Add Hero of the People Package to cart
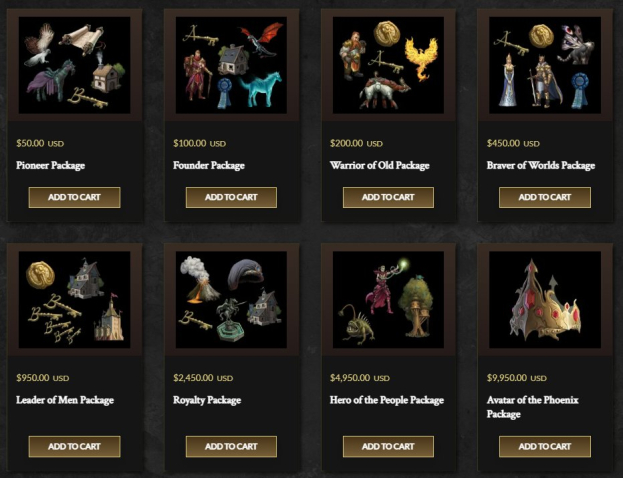 (388, 447)
